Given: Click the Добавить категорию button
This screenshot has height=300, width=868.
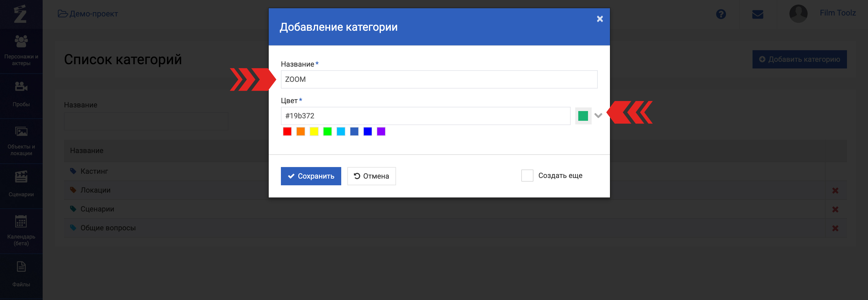Looking at the screenshot, I should (x=799, y=60).
